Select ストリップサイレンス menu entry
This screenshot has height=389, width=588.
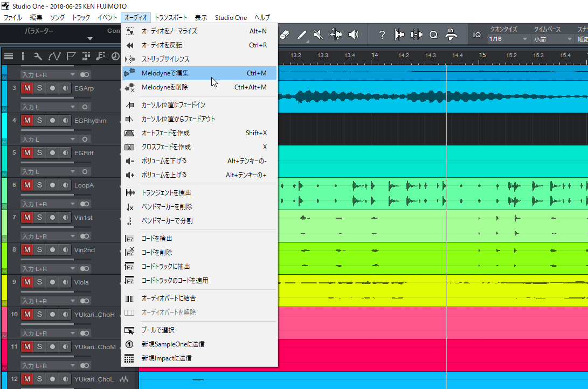tap(199, 59)
